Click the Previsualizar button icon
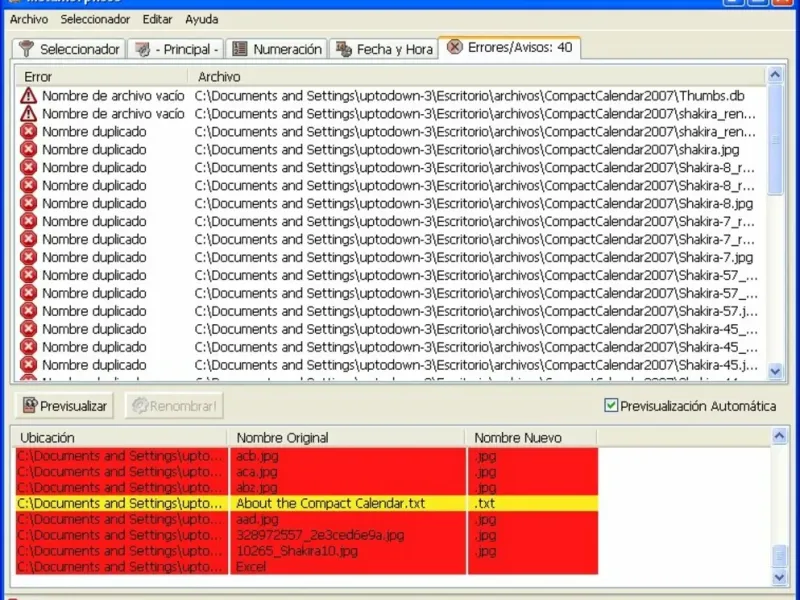The width and height of the screenshot is (800, 600). 30,406
